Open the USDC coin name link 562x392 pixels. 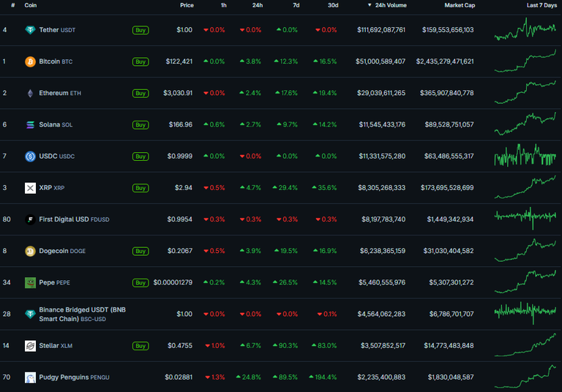pyautogui.click(x=56, y=157)
